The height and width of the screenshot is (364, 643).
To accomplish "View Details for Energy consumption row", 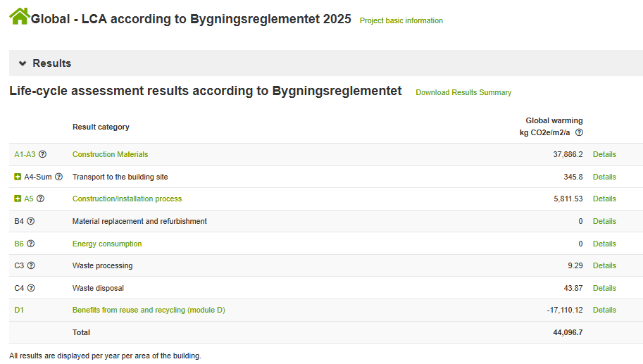I will pyautogui.click(x=604, y=244).
